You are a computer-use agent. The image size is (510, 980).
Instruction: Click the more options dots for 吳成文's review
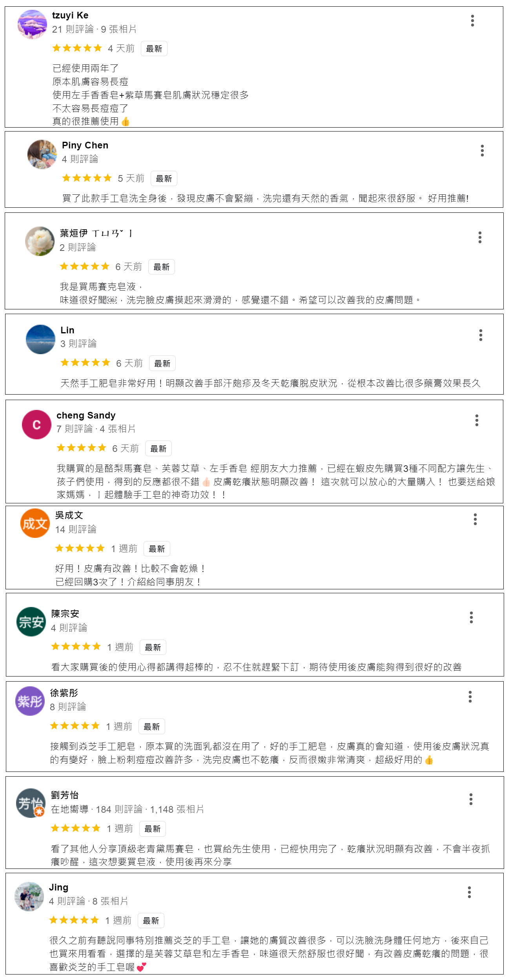click(x=475, y=519)
